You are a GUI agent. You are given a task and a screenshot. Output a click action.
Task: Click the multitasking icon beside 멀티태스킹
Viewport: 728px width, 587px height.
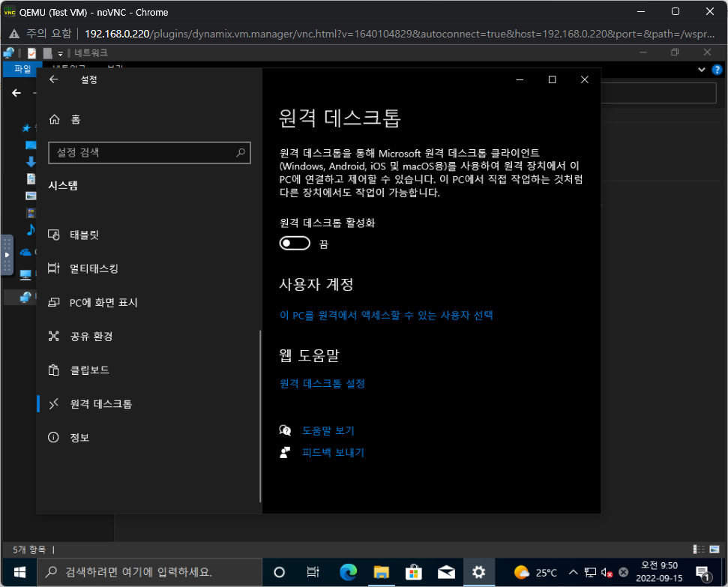pyautogui.click(x=54, y=268)
